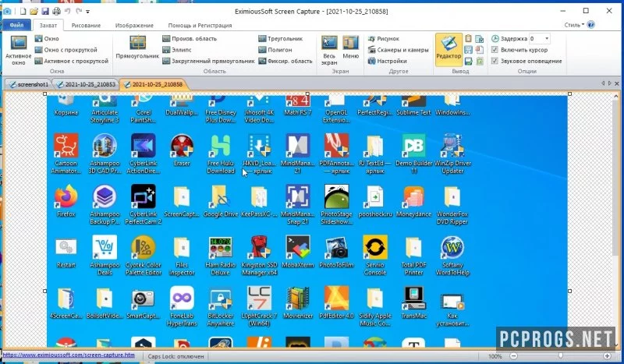Expand the Стиль style menu
The image size is (624, 364).
pyautogui.click(x=574, y=25)
